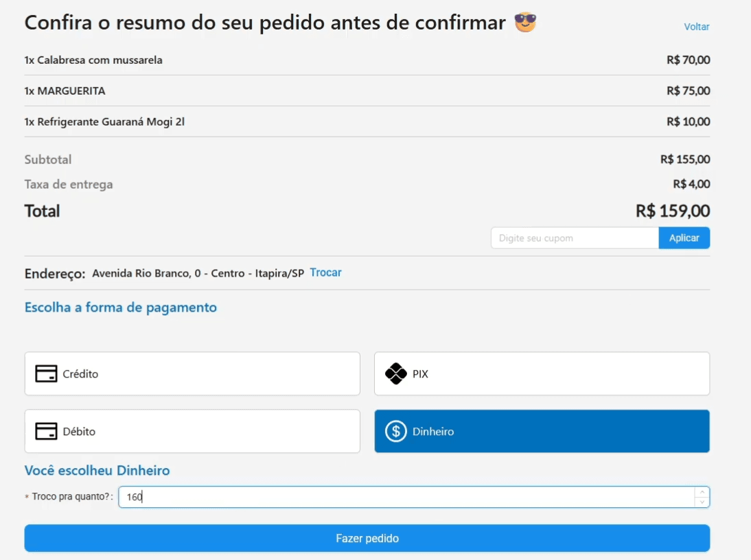Click the PIX diamond logo icon

[x=397, y=373]
